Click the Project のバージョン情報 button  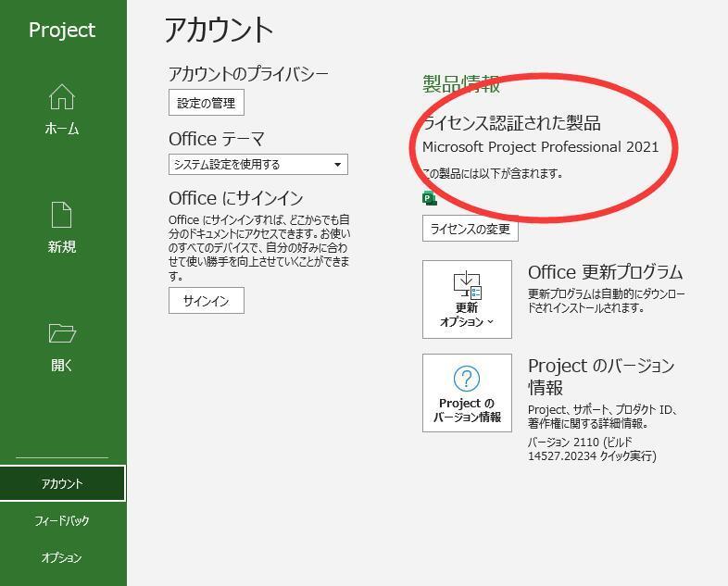click(x=467, y=393)
